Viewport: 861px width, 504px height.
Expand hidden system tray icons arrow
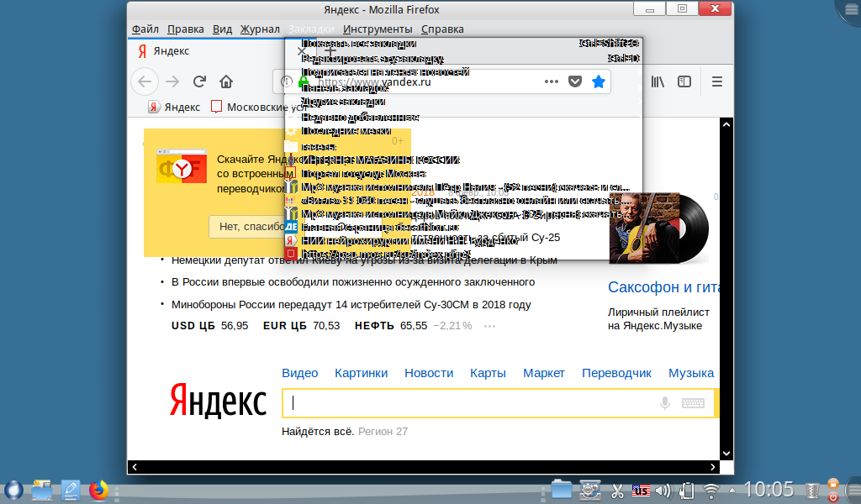click(x=732, y=490)
